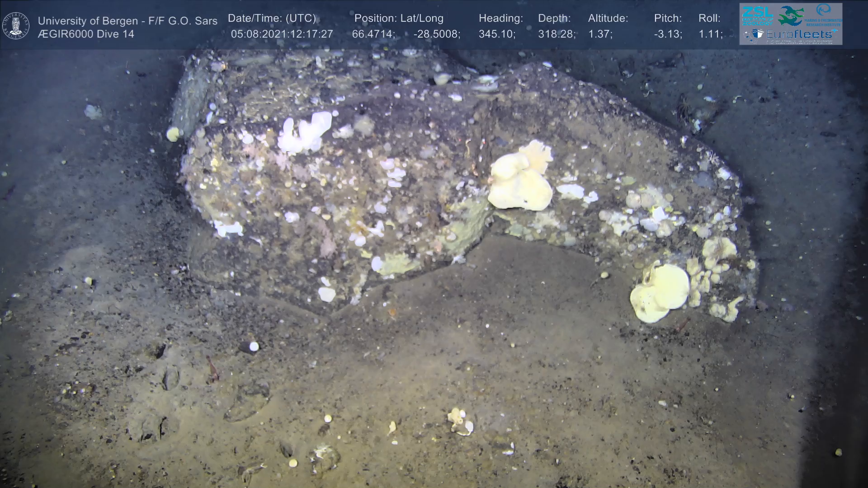Click the timestamp 05:08:2021:12:17:27
Image resolution: width=868 pixels, height=488 pixels.
click(282, 34)
